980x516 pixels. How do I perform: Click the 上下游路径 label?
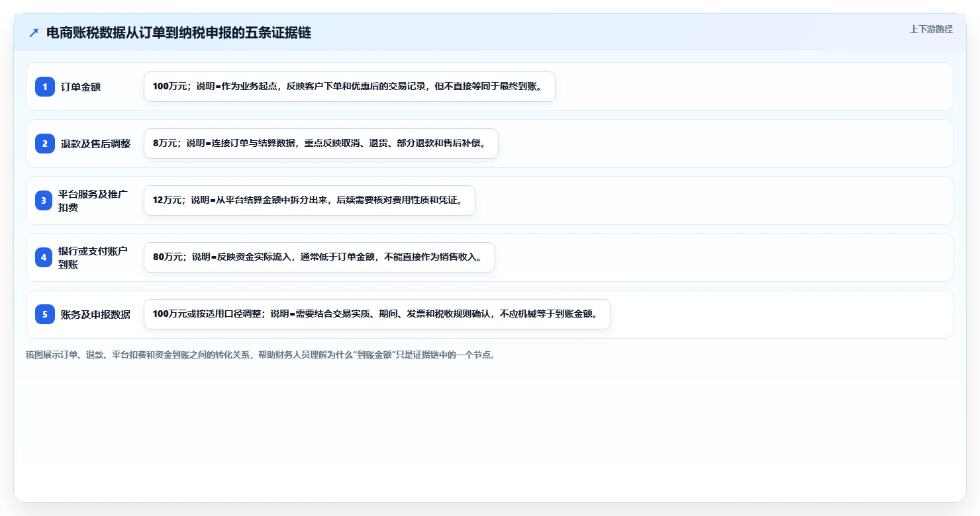click(x=931, y=29)
